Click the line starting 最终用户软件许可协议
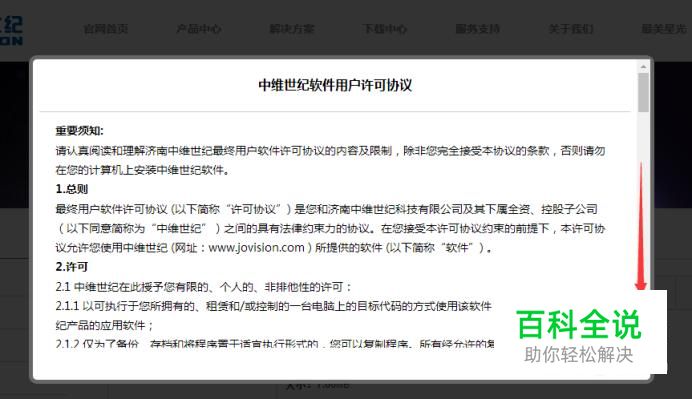 click(327, 209)
